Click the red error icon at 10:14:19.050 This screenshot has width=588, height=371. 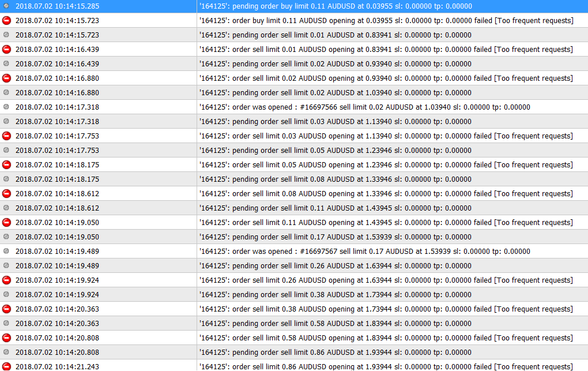point(6,222)
